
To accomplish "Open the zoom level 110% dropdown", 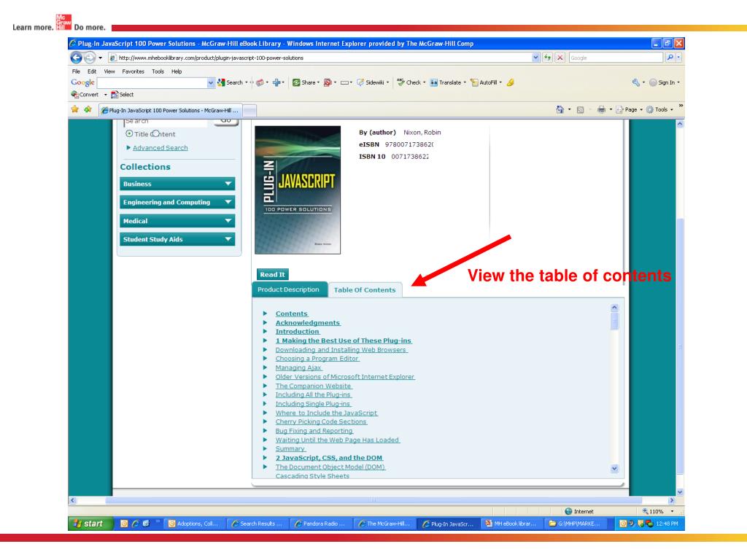I will [x=672, y=511].
